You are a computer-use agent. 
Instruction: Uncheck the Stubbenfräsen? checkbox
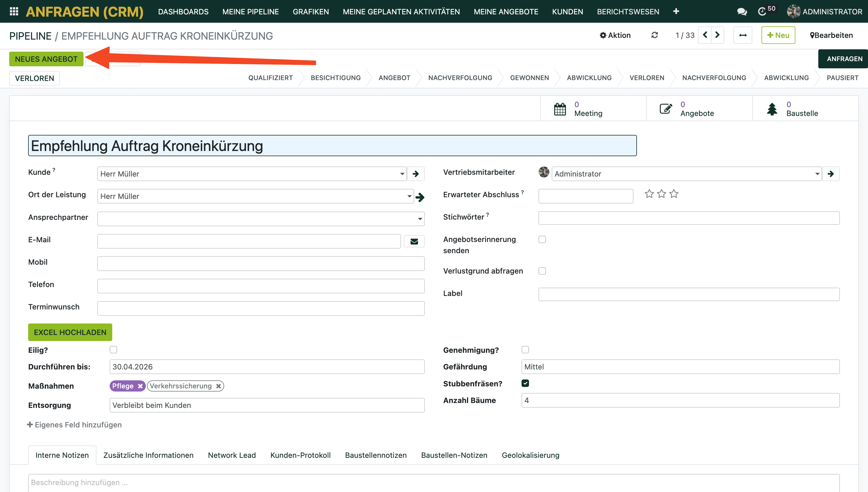pyautogui.click(x=525, y=383)
